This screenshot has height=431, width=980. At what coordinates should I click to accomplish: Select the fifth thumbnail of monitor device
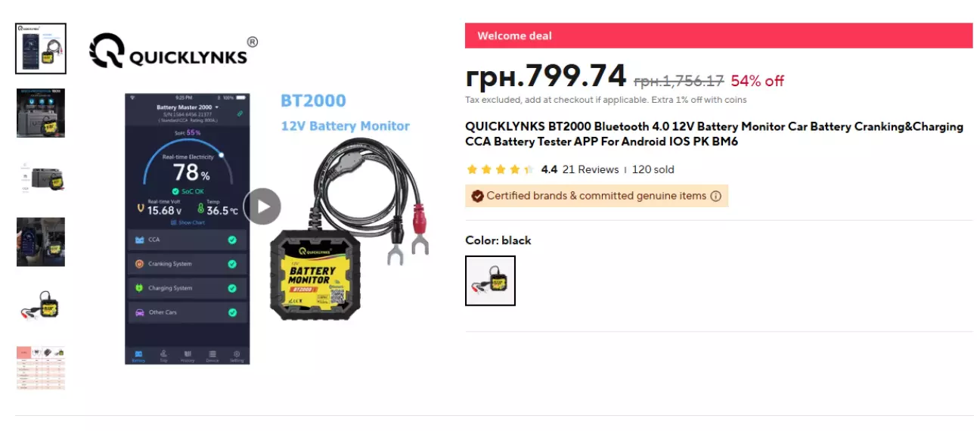(41, 306)
